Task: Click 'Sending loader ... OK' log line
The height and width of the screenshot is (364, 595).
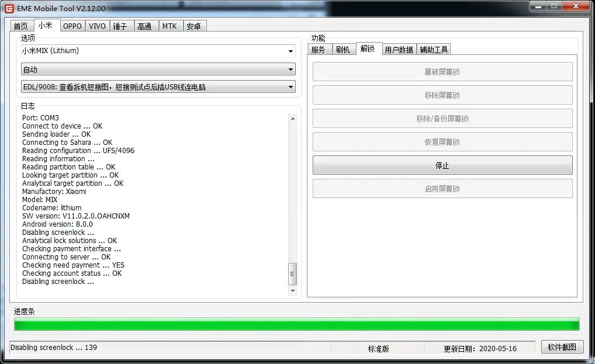Action: (57, 134)
